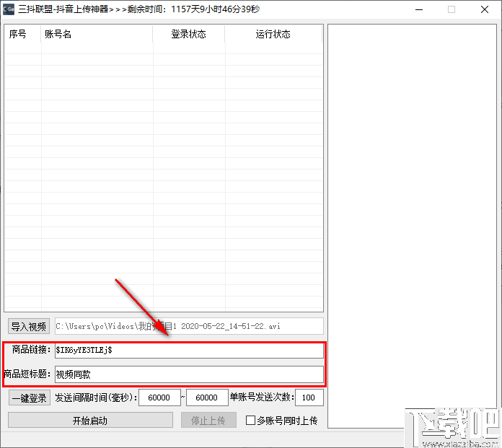Click the app icon in title bar
Image resolution: width=502 pixels, height=448 pixels.
(9, 9)
